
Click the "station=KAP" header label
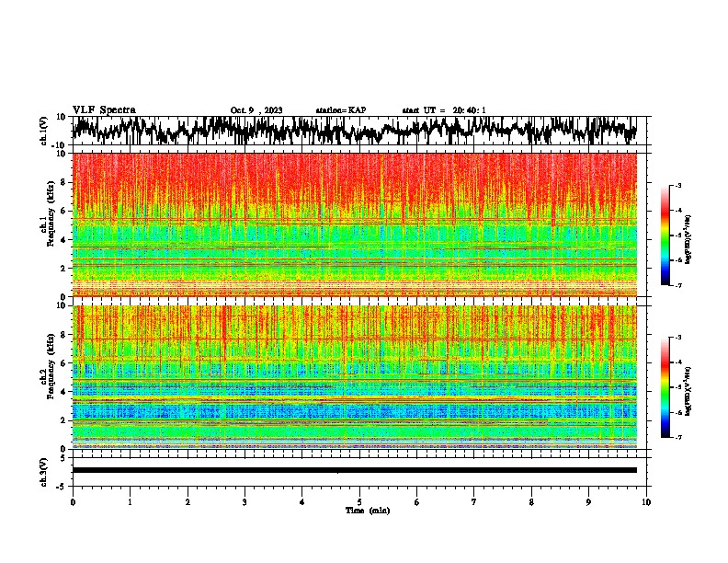tap(341, 110)
